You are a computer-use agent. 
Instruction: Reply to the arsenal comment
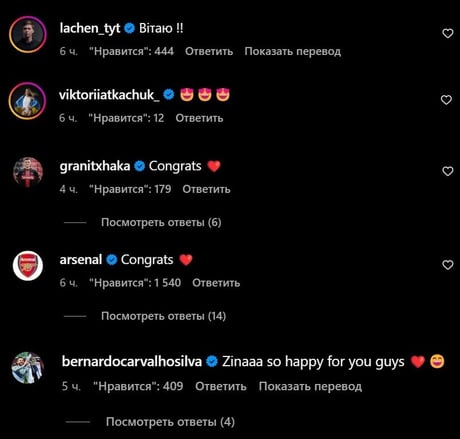(x=216, y=283)
